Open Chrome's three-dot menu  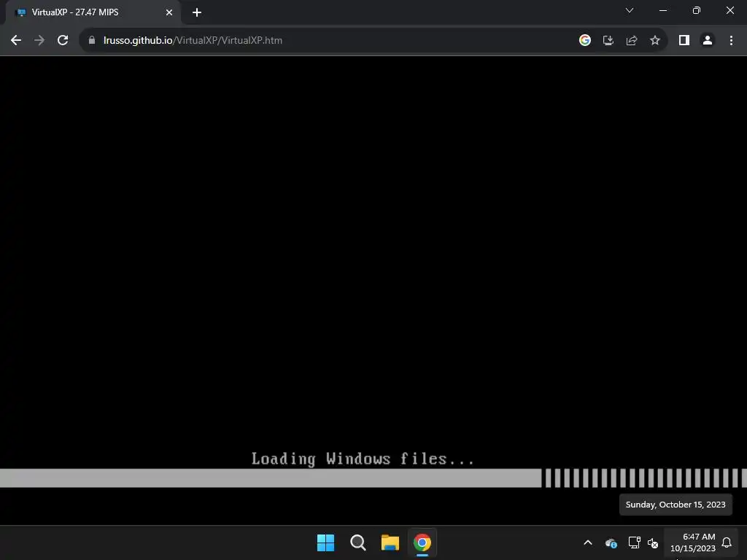[731, 41]
